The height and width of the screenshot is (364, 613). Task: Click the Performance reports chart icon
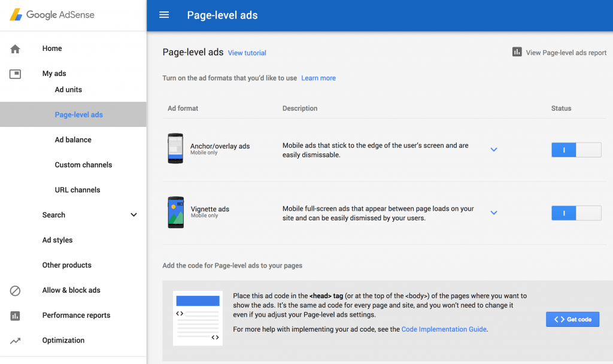click(16, 316)
